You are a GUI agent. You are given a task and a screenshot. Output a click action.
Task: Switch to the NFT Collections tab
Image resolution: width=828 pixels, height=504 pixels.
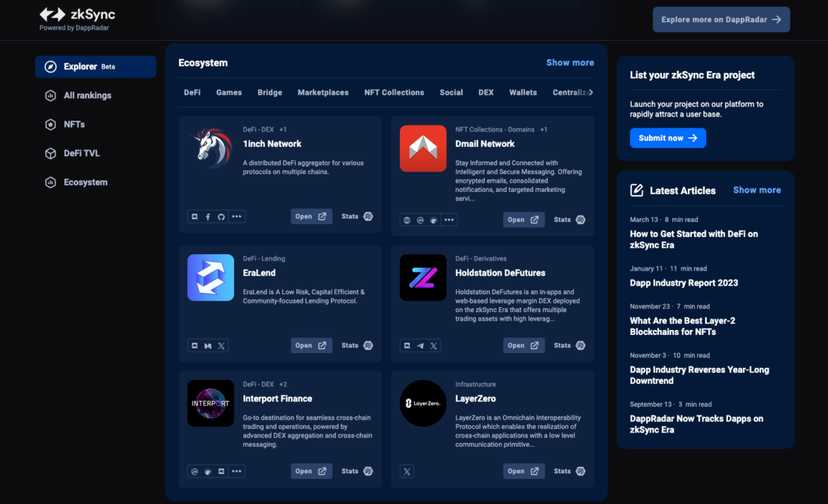(x=394, y=92)
